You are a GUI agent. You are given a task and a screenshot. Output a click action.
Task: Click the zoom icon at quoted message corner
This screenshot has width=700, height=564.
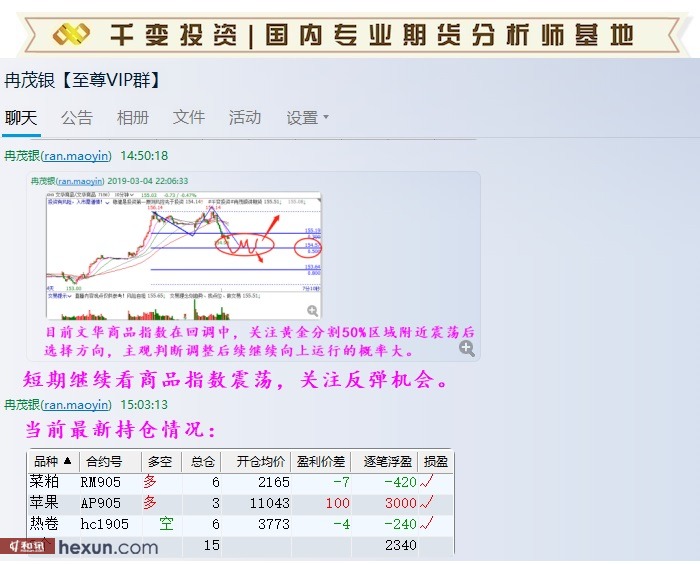click(x=466, y=348)
